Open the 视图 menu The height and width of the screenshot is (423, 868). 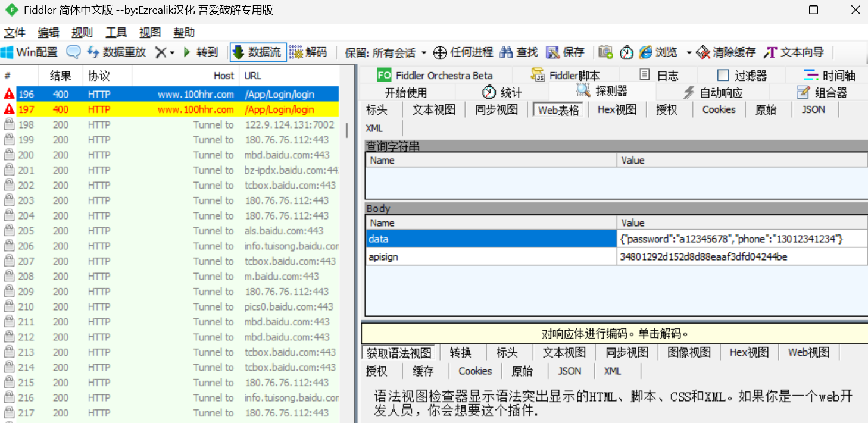pyautogui.click(x=150, y=33)
